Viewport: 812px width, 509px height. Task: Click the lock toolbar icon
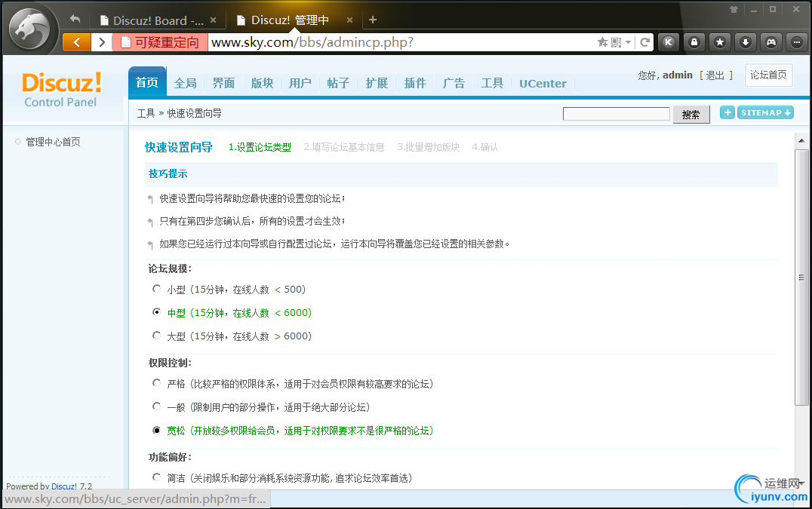coord(694,42)
